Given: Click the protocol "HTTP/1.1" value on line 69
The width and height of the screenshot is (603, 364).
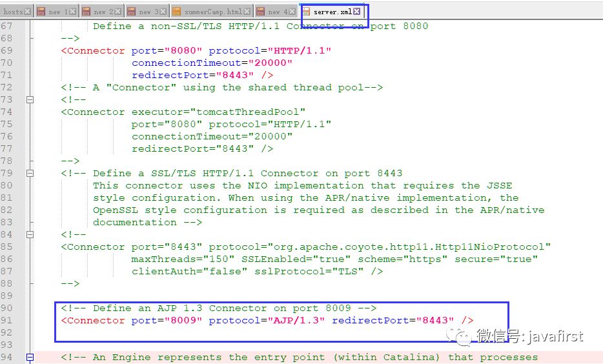Looking at the screenshot, I should click(x=300, y=51).
